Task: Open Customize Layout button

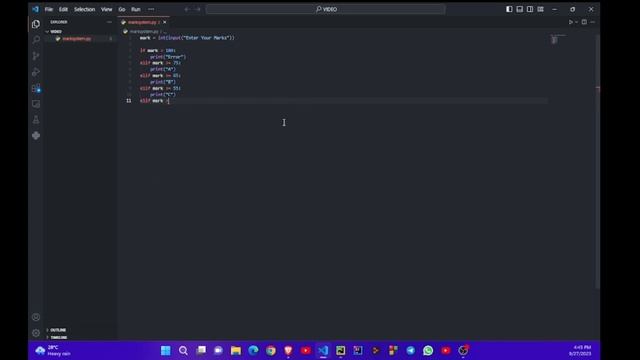Action: tap(540, 9)
